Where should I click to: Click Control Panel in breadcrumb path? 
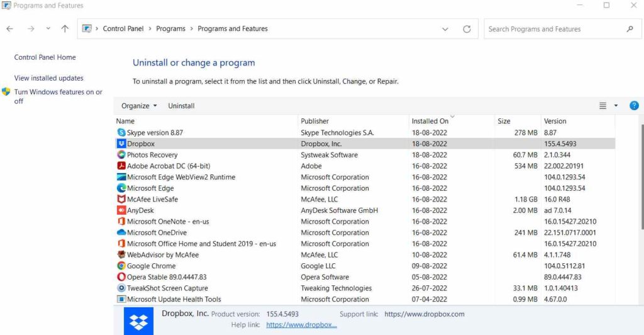coord(123,29)
